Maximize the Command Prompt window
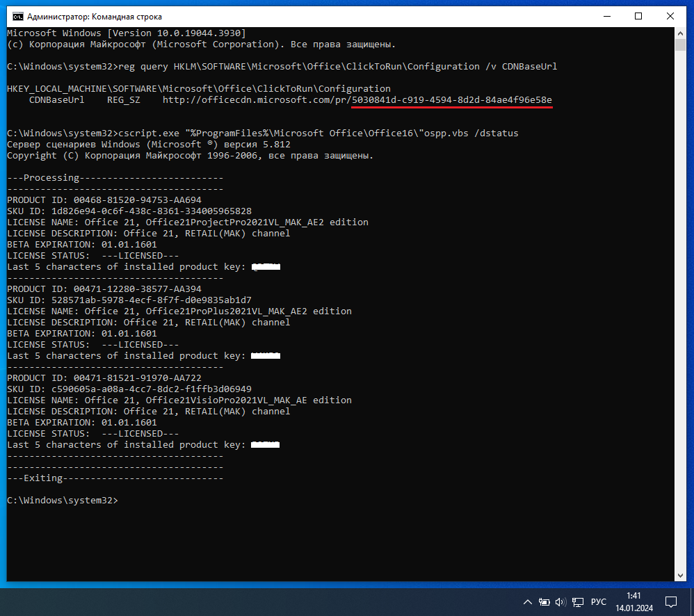The height and width of the screenshot is (616, 694). [638, 17]
